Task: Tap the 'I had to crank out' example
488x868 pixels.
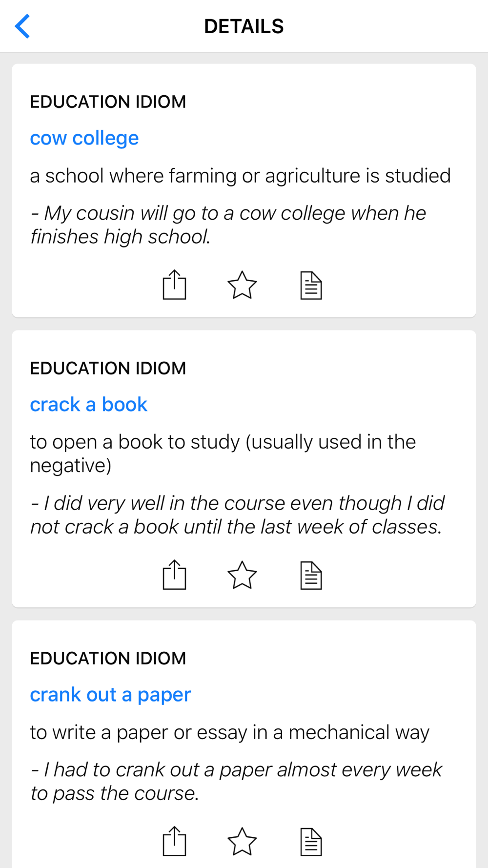Action: click(x=236, y=781)
